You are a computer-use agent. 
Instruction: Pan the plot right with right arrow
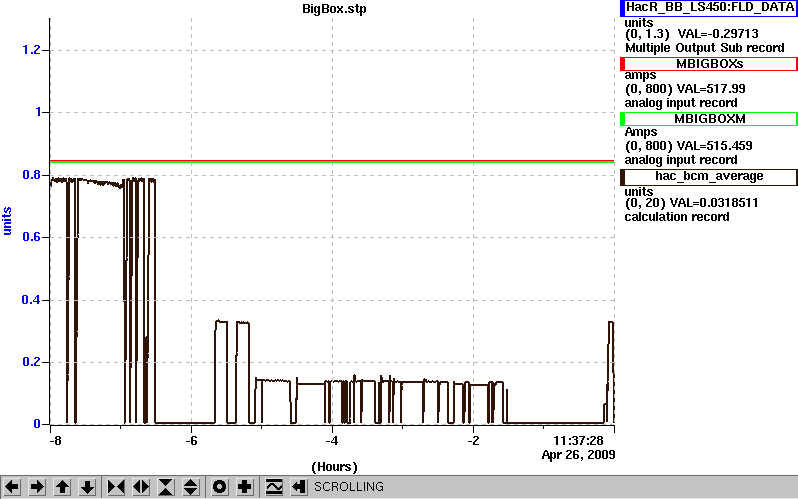37,487
